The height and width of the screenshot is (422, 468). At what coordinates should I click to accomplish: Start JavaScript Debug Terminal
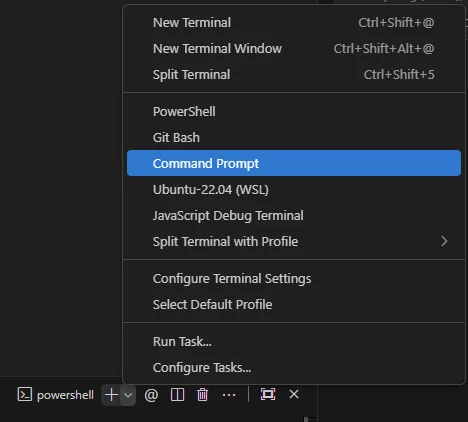click(294, 216)
